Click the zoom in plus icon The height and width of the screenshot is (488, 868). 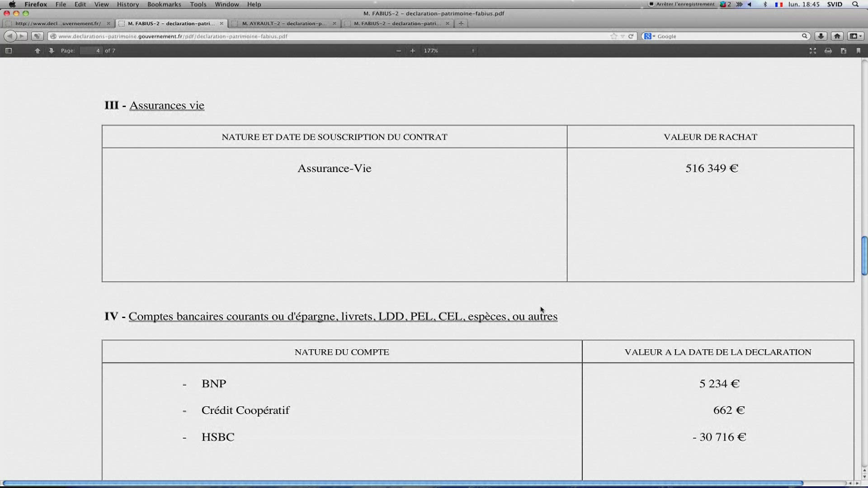(412, 51)
